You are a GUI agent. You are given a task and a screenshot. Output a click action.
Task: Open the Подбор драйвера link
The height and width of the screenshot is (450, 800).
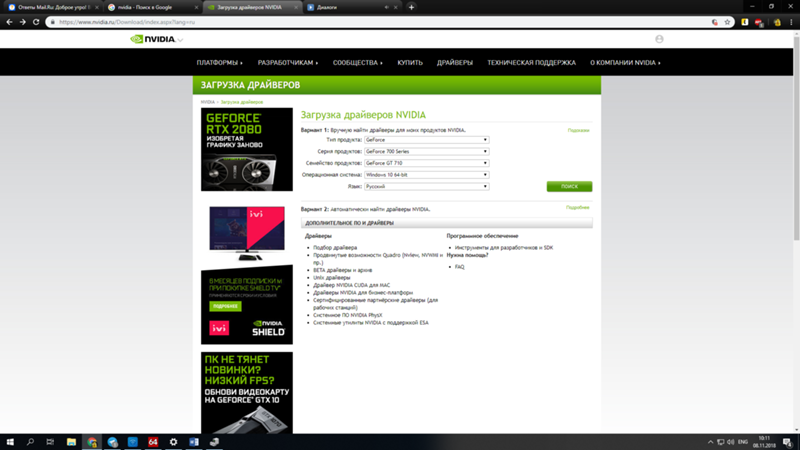(335, 247)
